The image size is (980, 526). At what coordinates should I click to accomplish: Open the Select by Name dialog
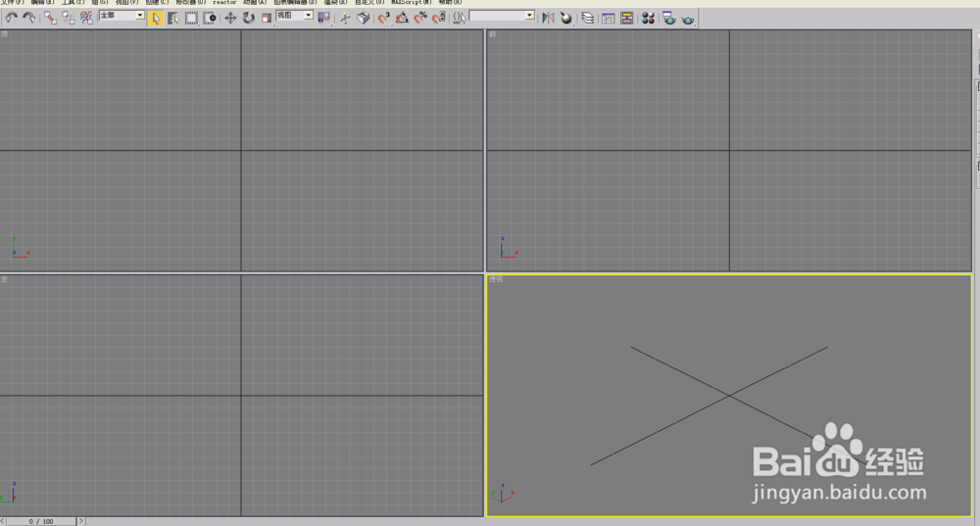point(173,18)
